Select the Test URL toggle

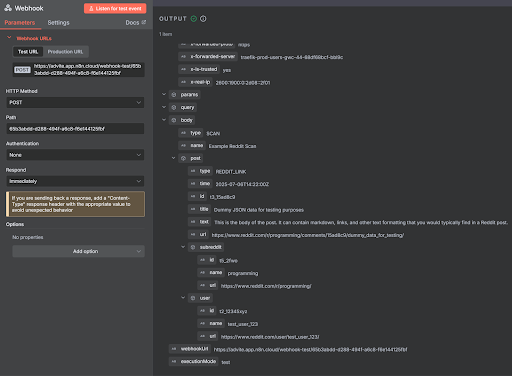(x=28, y=52)
